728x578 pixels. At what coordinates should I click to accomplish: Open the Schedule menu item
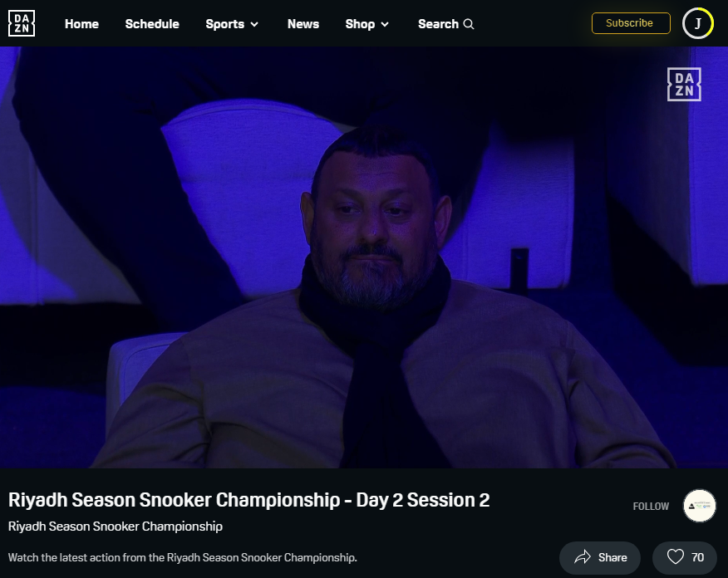click(x=152, y=24)
